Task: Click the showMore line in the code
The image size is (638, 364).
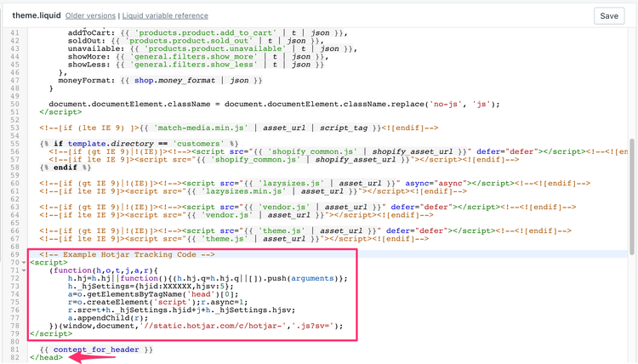Action: (x=198, y=57)
